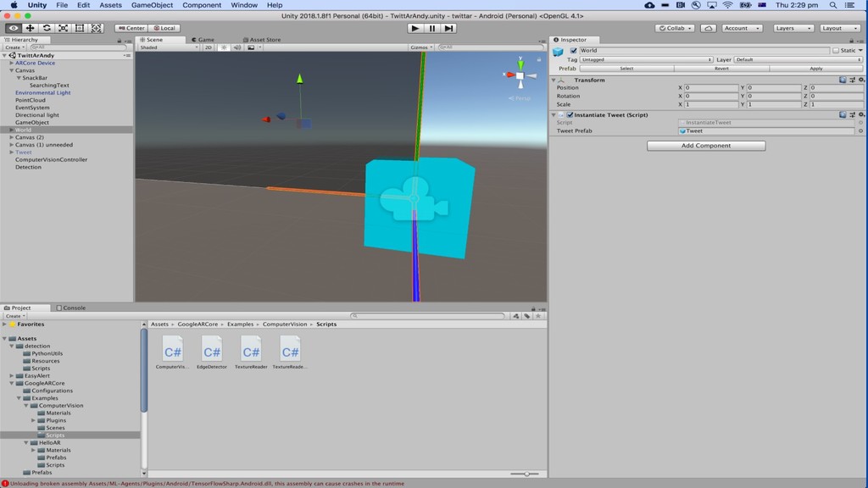Image resolution: width=868 pixels, height=488 pixels.
Task: Toggle scene lighting sun icon
Action: click(224, 47)
